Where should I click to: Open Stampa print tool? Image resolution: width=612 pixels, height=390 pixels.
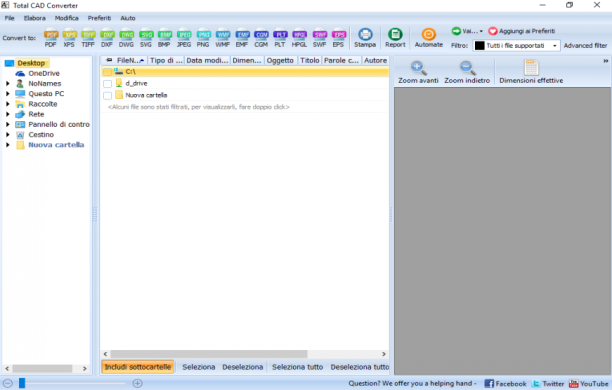point(365,38)
